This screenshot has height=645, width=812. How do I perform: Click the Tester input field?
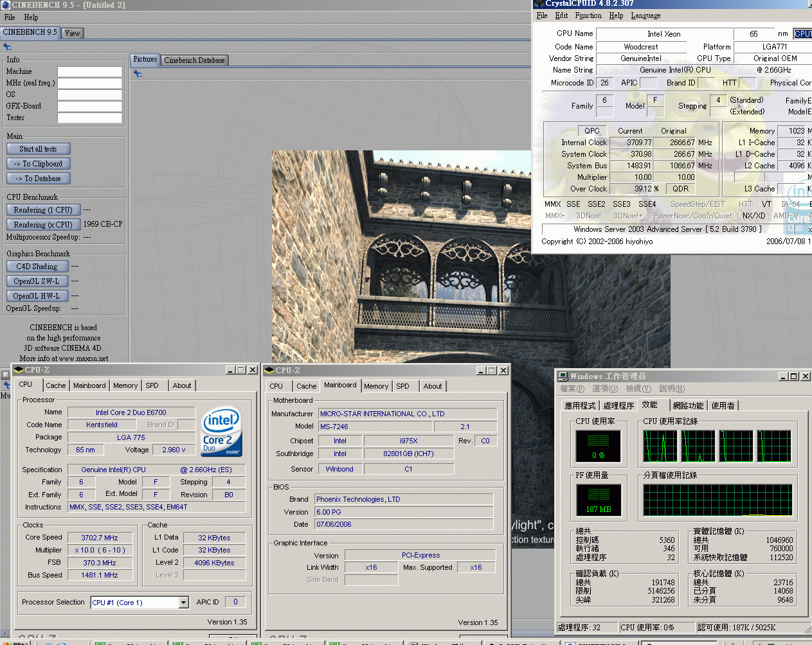[x=89, y=118]
